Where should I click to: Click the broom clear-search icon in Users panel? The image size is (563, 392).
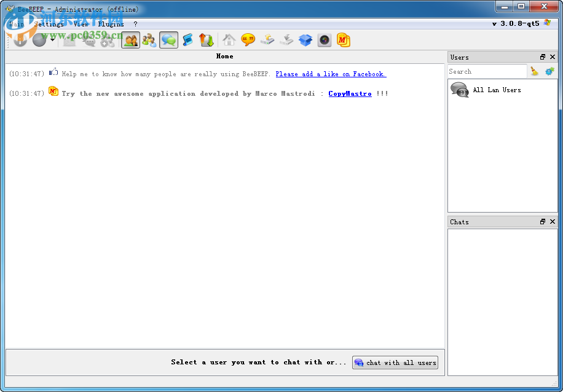click(534, 71)
